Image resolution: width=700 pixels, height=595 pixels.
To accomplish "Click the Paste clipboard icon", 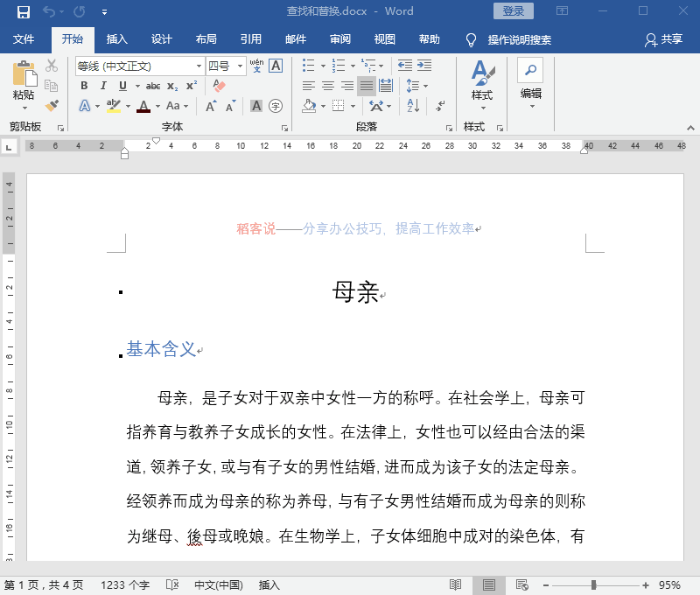I will [24, 73].
